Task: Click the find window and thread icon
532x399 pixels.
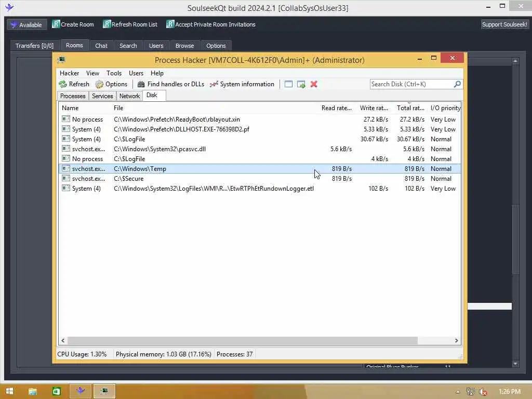Action: pos(301,84)
